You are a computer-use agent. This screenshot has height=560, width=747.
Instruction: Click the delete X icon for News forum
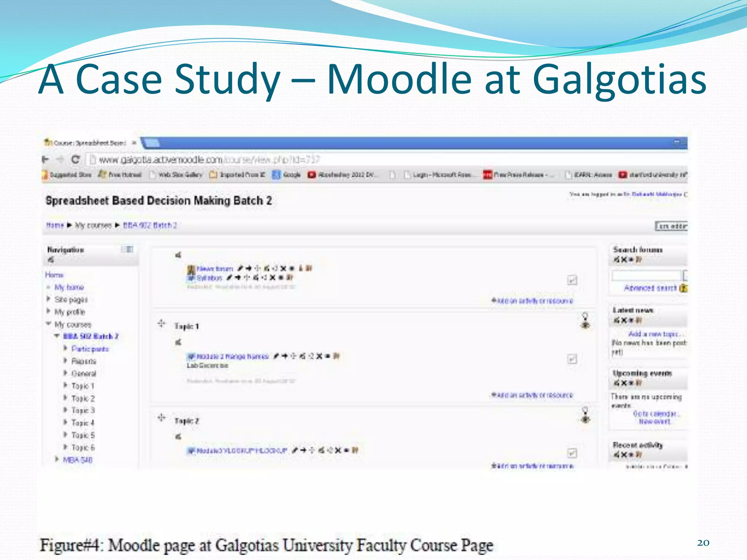[x=283, y=269]
